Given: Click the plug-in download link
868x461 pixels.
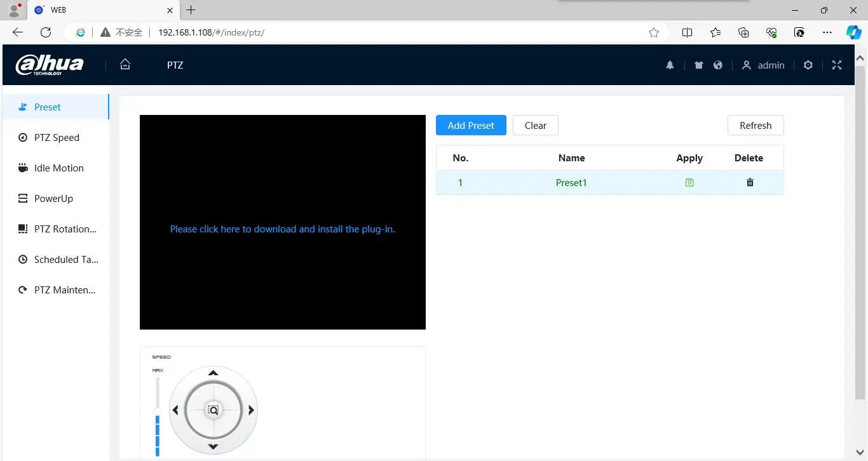Looking at the screenshot, I should coord(282,229).
